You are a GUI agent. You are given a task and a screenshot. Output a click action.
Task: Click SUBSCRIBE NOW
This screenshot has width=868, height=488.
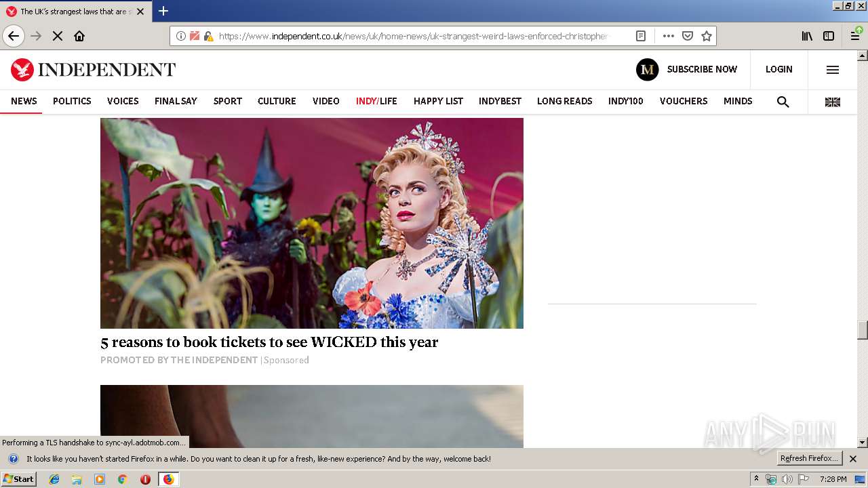(x=702, y=69)
